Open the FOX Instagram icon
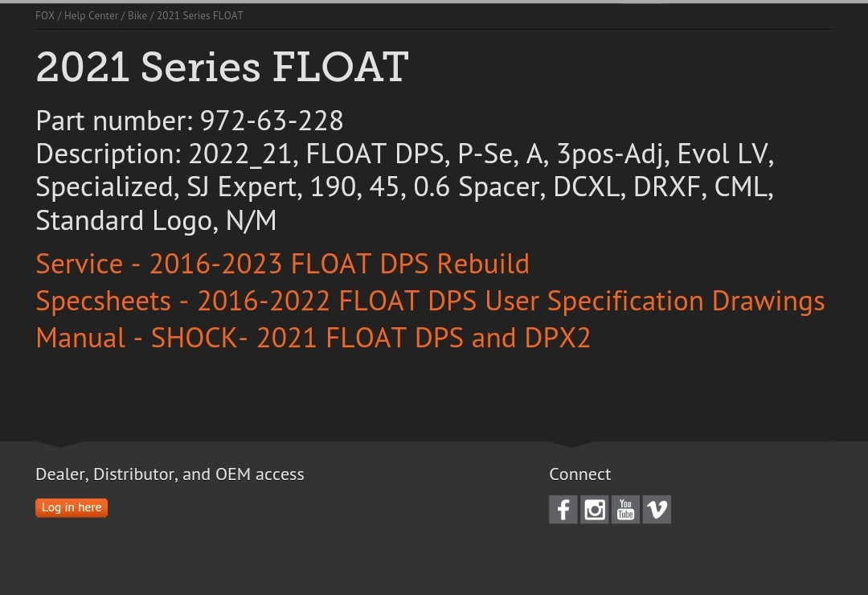Screen dimensions: 868x595 click(x=595, y=510)
